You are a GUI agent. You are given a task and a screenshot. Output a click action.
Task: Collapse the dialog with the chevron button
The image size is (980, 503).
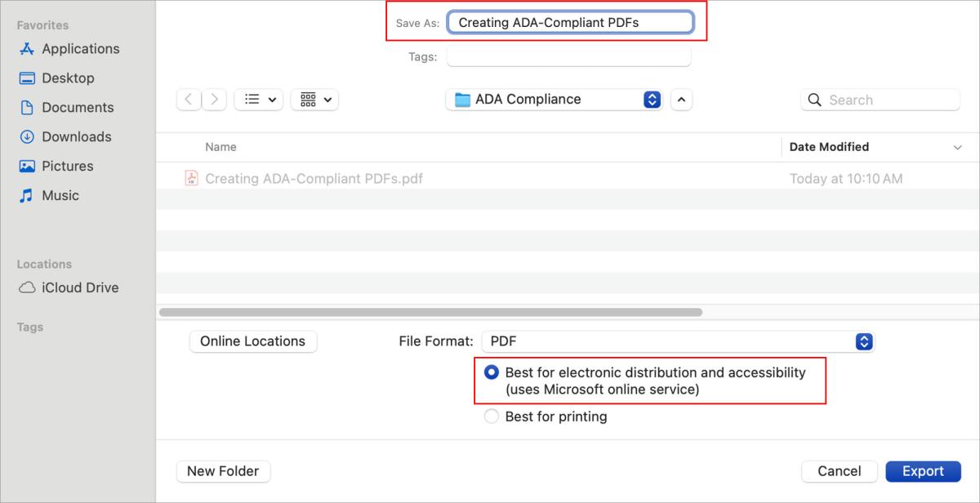click(x=682, y=99)
